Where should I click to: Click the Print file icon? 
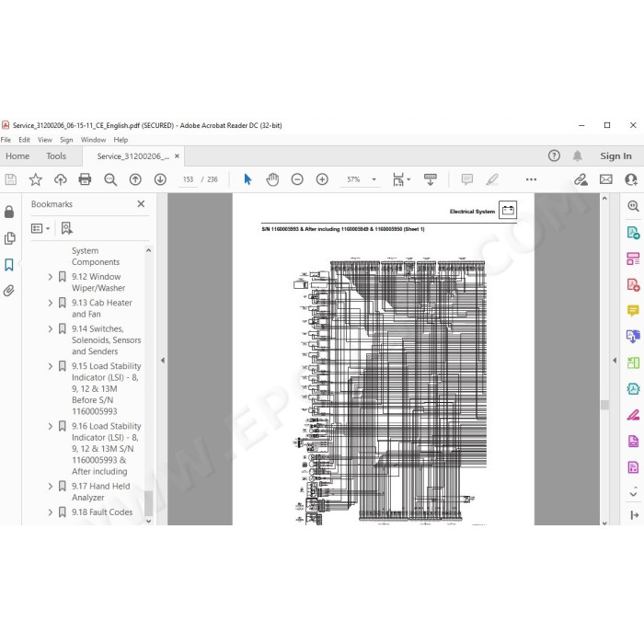coord(85,179)
